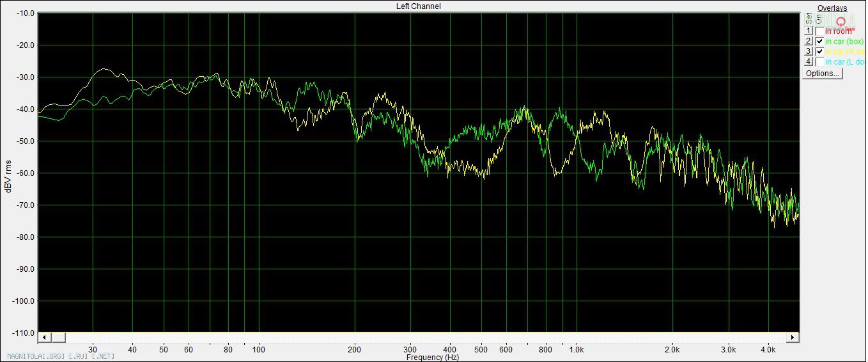868x362 pixels.
Task: Click the green 'in car (box)' label
Action: (844, 41)
